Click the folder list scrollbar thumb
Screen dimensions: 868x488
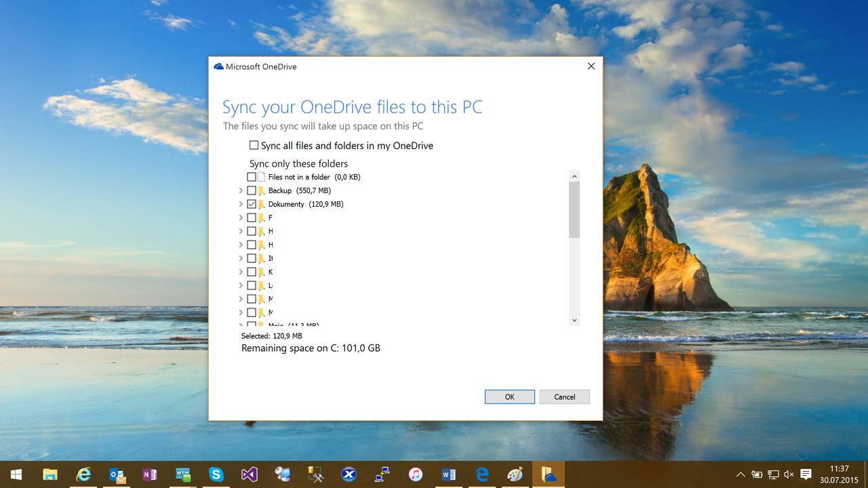[574, 210]
